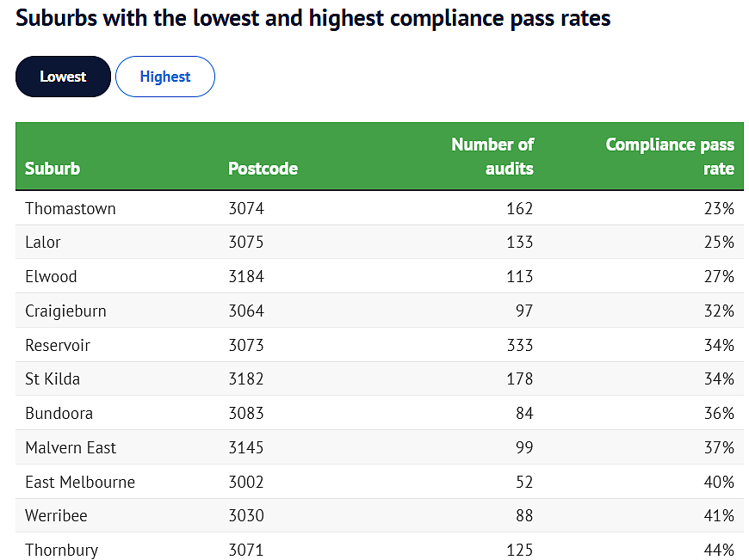
Task: Click the Elwood postcode 3184 cell
Action: pos(246,276)
